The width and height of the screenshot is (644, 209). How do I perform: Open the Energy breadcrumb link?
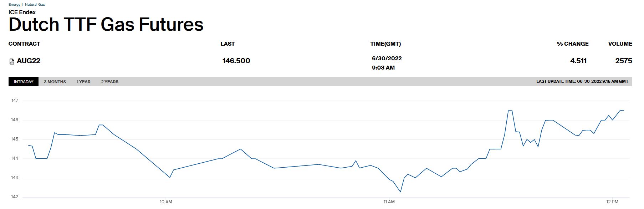pos(14,5)
